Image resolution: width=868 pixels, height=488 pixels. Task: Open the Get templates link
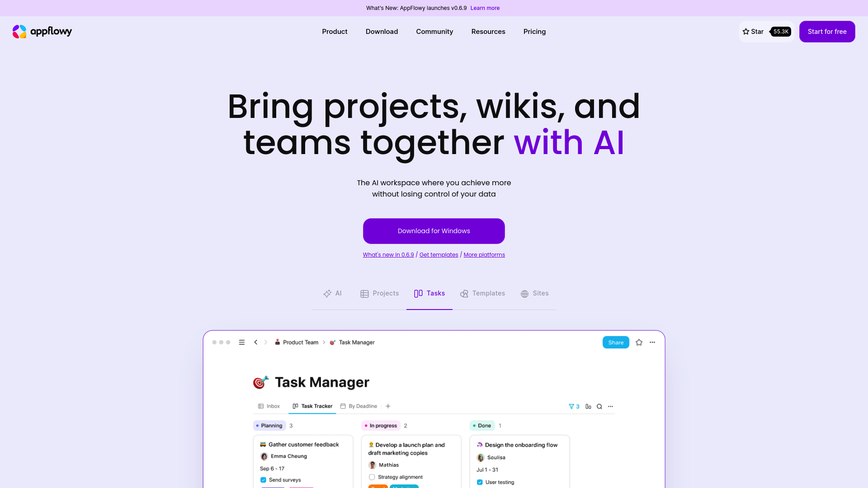click(439, 254)
